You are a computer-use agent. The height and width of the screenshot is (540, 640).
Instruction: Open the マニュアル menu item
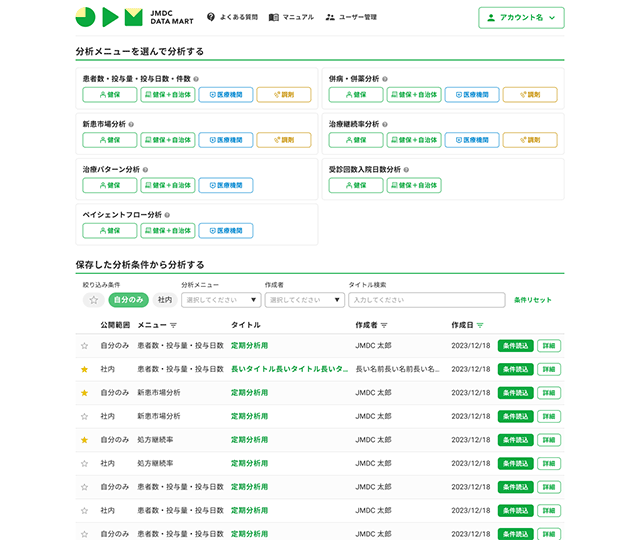coord(291,17)
